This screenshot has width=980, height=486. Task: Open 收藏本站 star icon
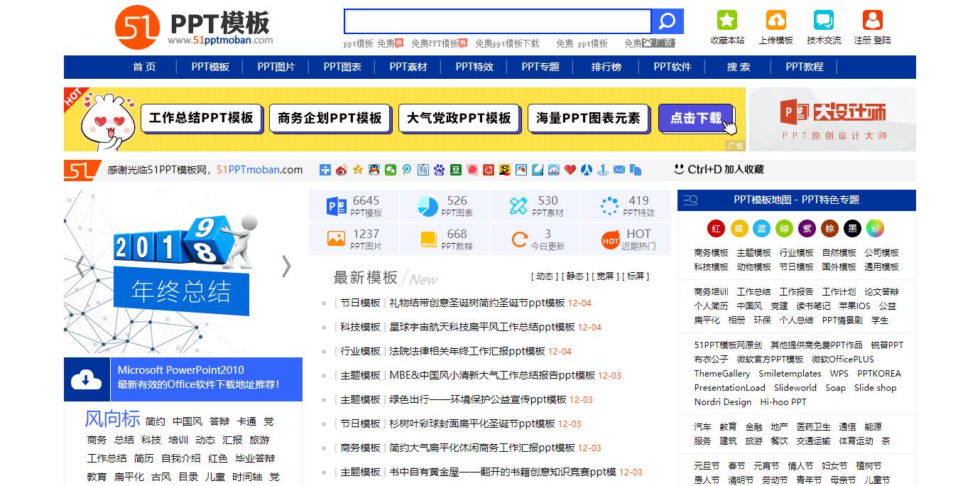726,19
